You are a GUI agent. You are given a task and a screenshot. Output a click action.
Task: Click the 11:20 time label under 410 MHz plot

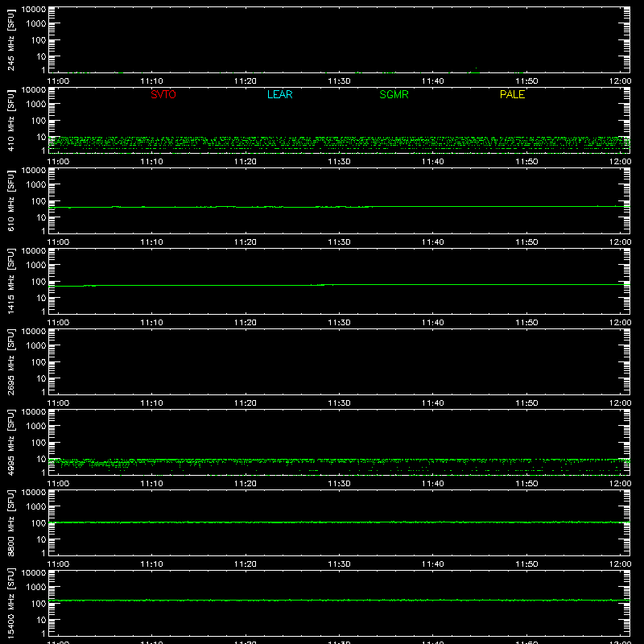coord(246,162)
